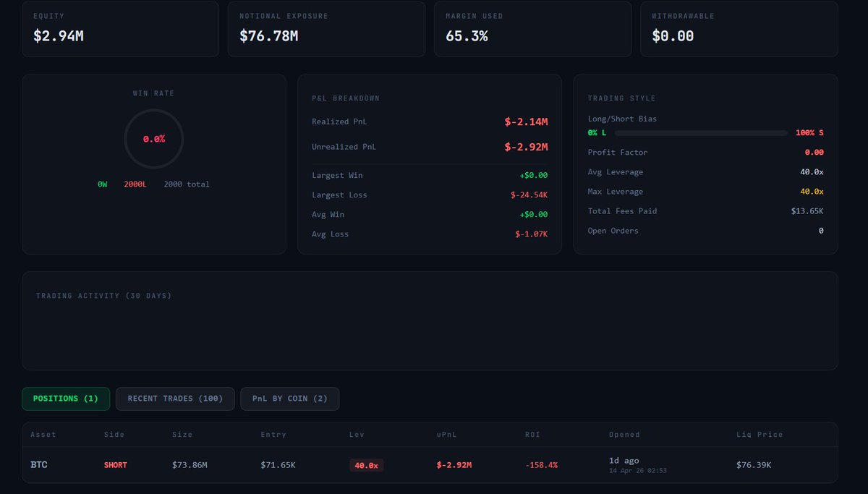Open the Recent Trades (100) tab

tap(175, 399)
